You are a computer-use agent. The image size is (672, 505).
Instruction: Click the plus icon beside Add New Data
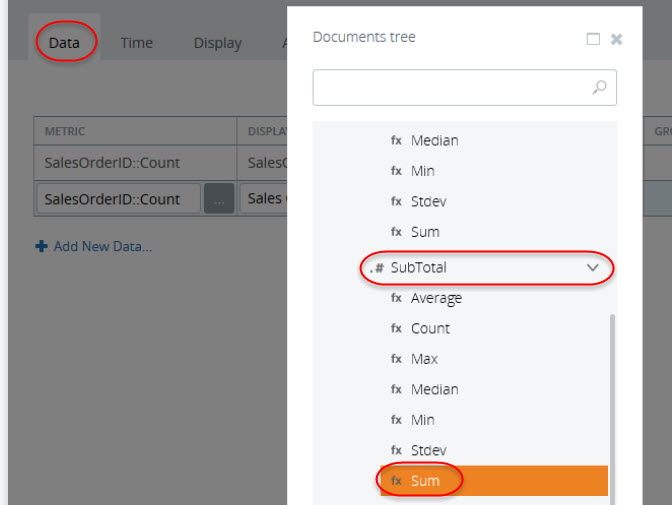click(41, 246)
